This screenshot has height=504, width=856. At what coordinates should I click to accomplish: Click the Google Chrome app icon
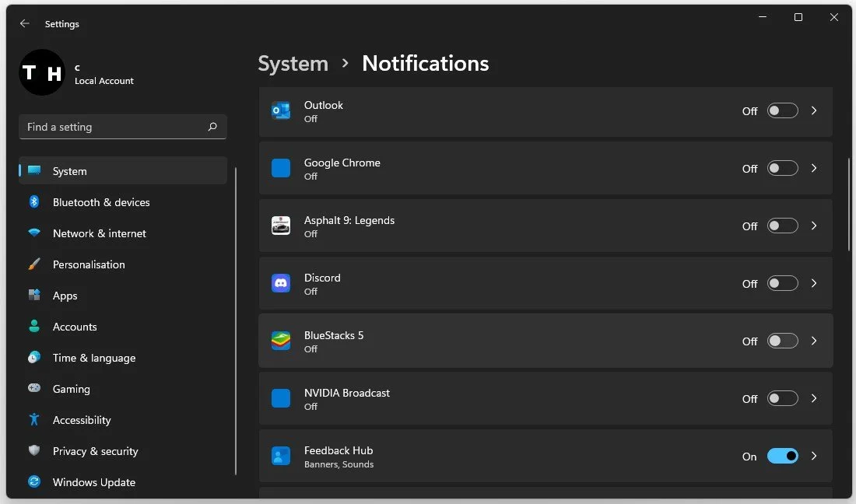(x=281, y=168)
